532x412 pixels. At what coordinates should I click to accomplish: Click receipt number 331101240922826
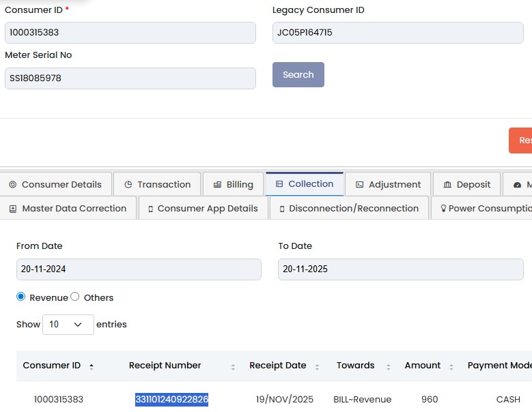point(171,399)
